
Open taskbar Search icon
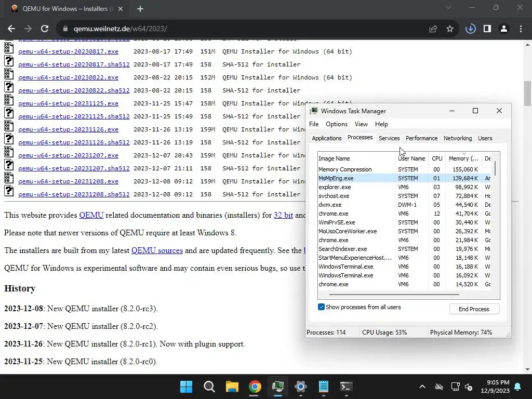(209, 387)
